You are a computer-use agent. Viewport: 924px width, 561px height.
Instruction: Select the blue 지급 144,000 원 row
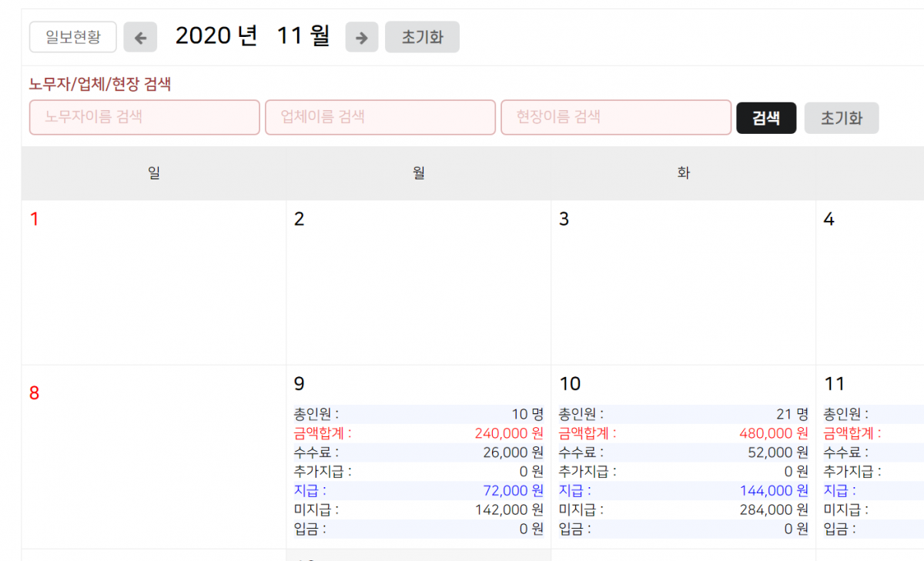coord(683,490)
